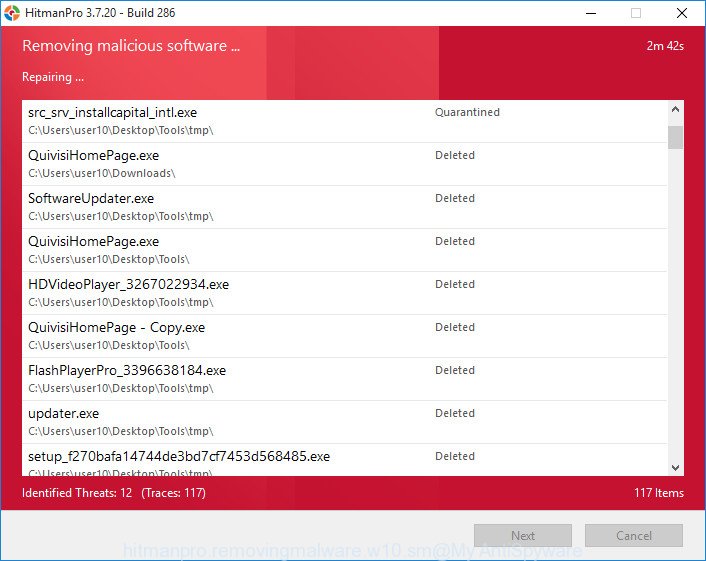The image size is (706, 561).
Task: Select SoftwareUpdater.exe entry
Action: (344, 207)
